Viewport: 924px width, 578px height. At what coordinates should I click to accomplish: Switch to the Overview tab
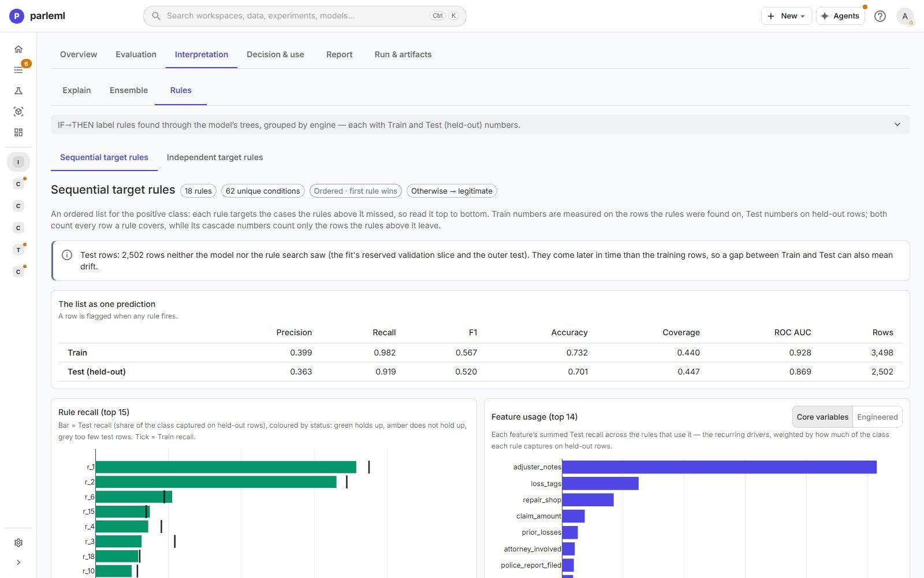[79, 54]
